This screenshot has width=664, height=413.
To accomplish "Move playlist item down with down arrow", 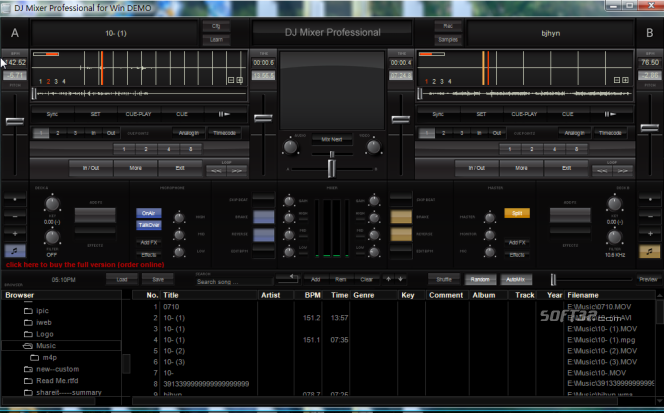I will tap(400, 279).
